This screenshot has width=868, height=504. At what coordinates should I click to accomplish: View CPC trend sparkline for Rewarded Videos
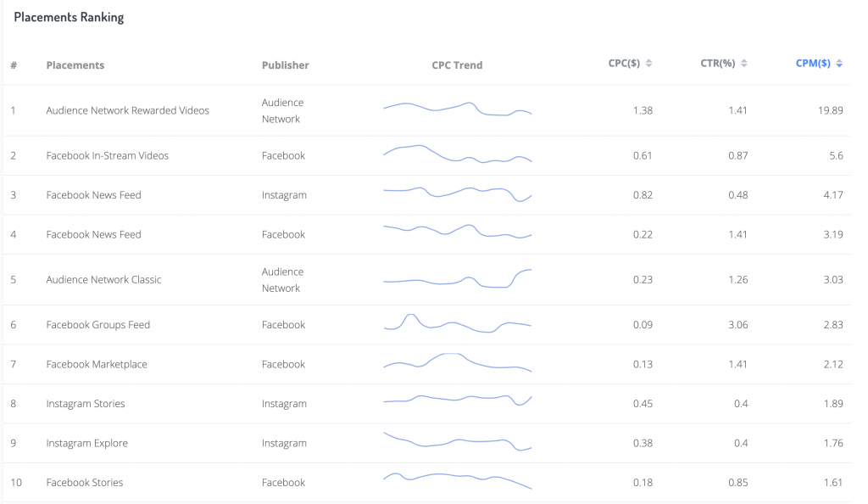[x=457, y=109]
